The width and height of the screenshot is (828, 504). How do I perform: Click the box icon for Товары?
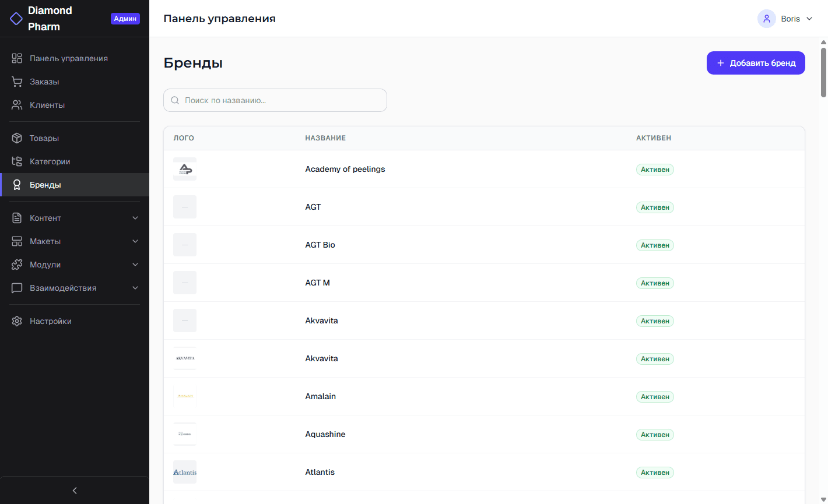(17, 138)
